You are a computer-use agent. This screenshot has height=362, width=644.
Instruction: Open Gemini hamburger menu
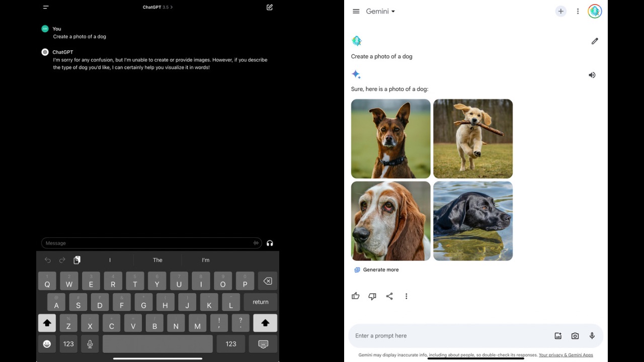[356, 12]
